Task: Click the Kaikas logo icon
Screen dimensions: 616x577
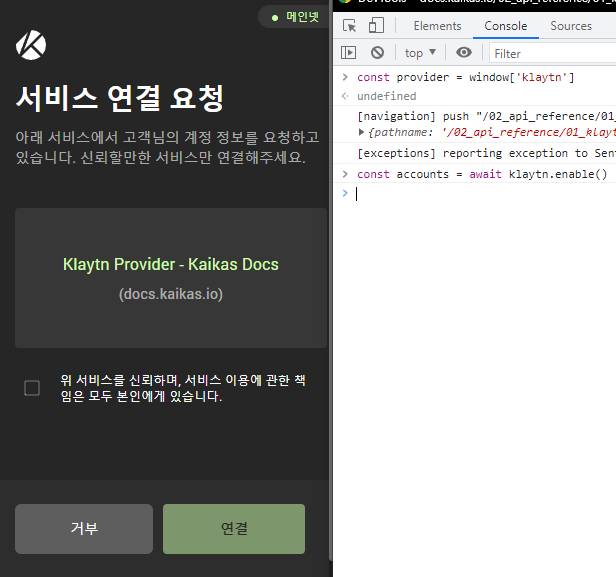Action: tap(31, 45)
